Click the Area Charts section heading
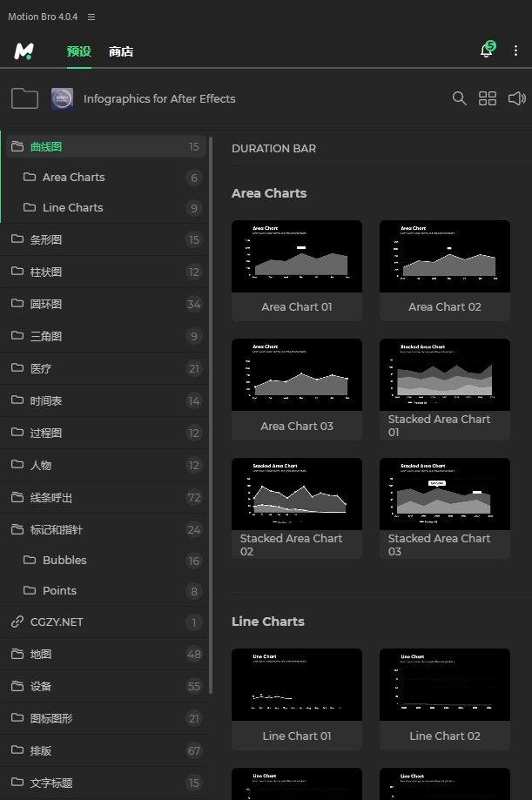This screenshot has width=532, height=800. coord(269,193)
